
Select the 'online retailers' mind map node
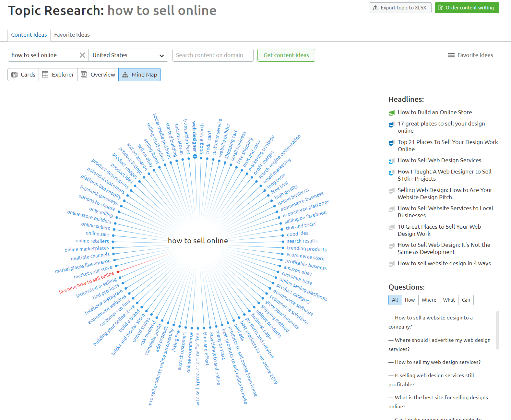[x=92, y=241]
